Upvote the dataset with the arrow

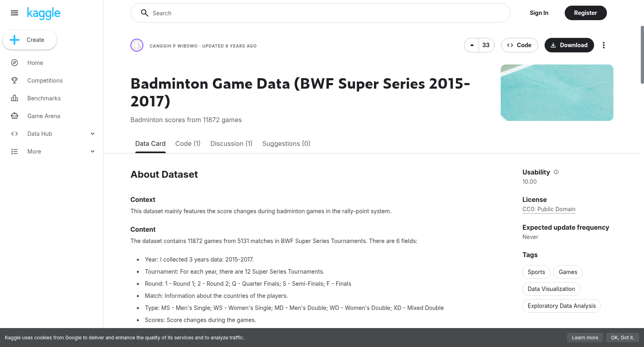tap(472, 45)
